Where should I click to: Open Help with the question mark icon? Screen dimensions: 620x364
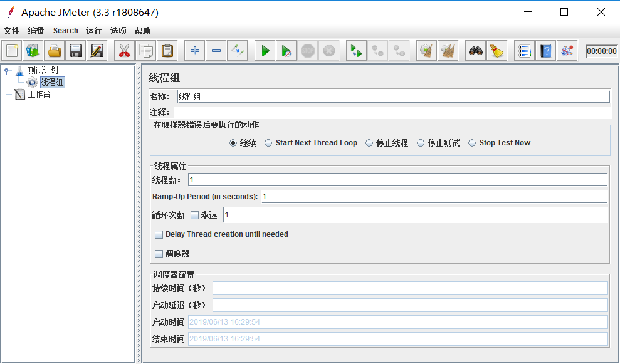pyautogui.click(x=545, y=51)
